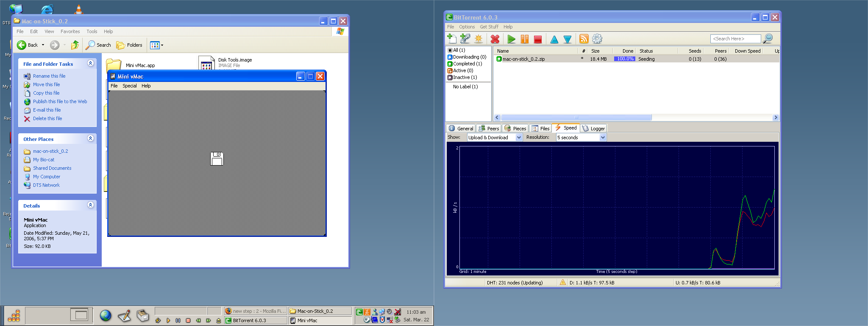Image resolution: width=868 pixels, height=326 pixels.
Task: Click the Up folder icon in Explorer
Action: pos(75,45)
